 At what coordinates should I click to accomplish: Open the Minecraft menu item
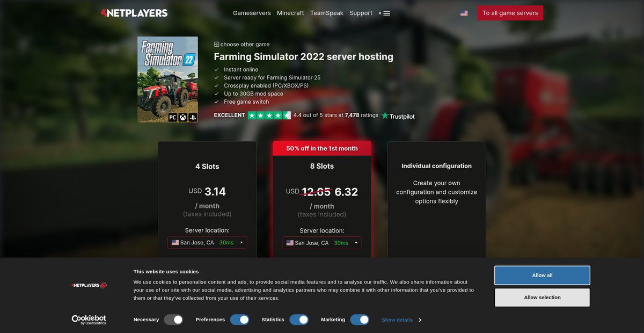[x=290, y=13]
